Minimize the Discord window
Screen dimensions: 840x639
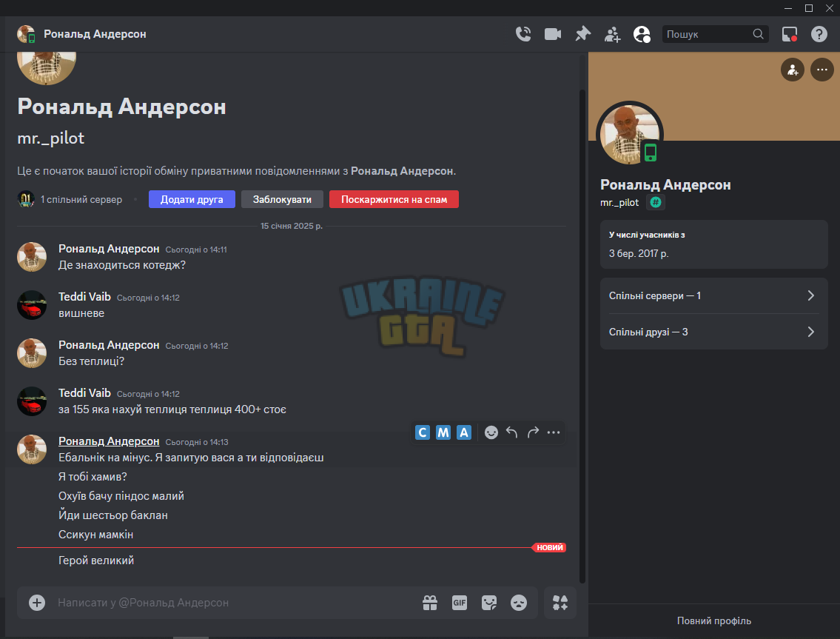coord(788,8)
